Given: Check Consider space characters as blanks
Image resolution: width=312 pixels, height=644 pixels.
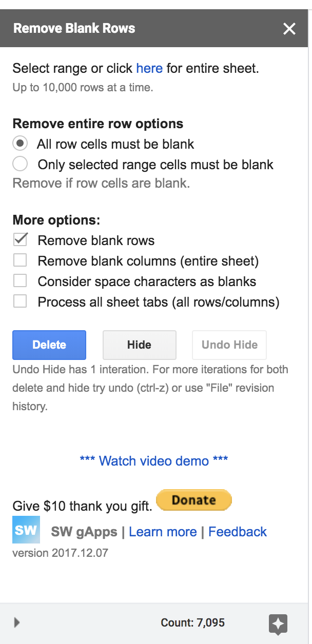Looking at the screenshot, I should pos(21,281).
